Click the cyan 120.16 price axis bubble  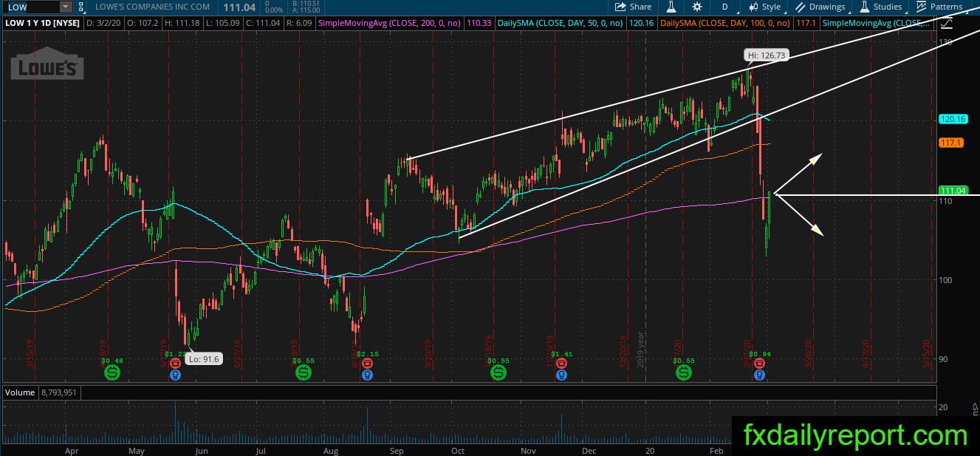click(x=953, y=119)
